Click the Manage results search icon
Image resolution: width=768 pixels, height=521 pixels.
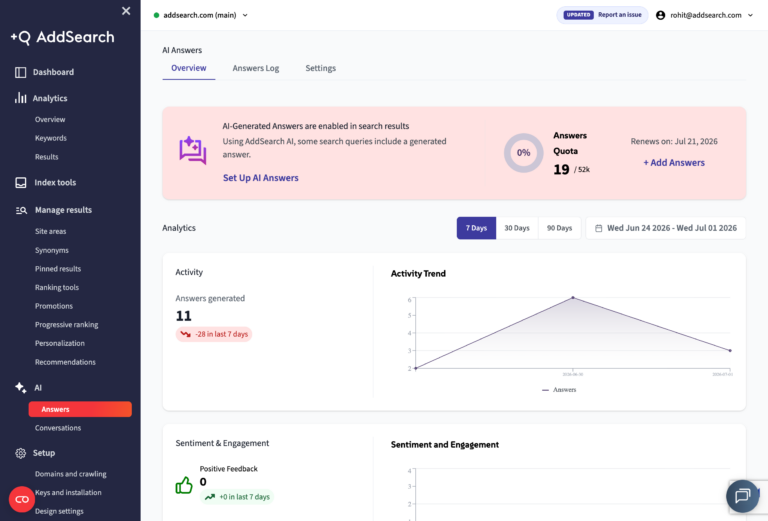point(21,210)
